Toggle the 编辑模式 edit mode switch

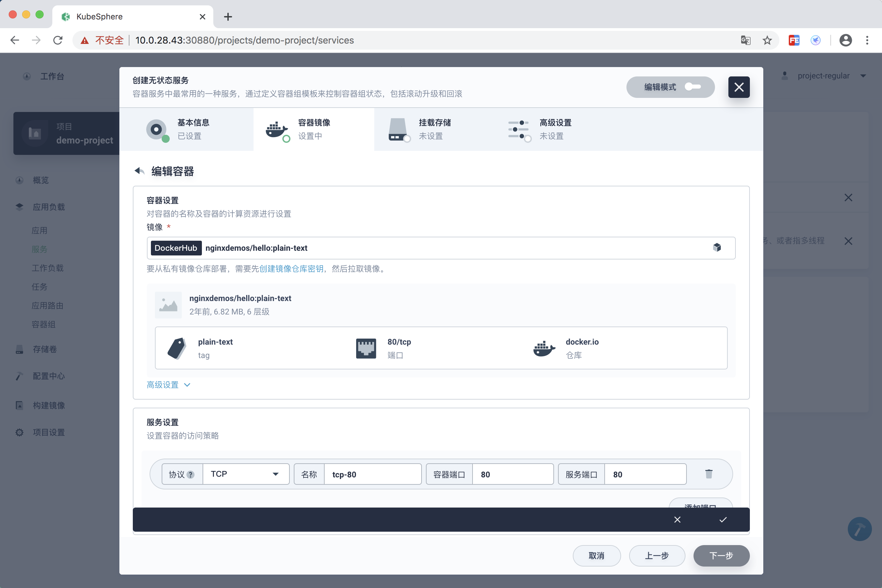[x=693, y=87]
